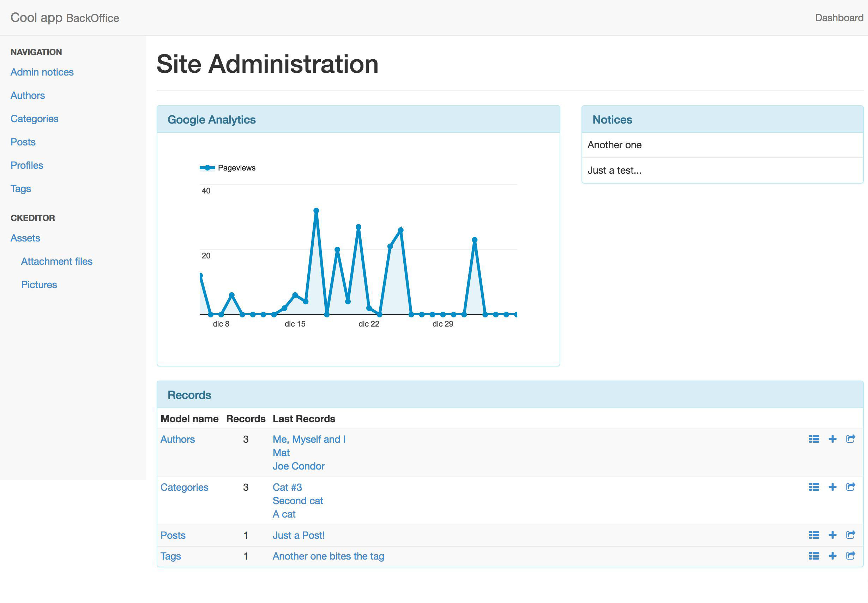
Task: Open list view icon in Authors row
Action: tap(814, 438)
